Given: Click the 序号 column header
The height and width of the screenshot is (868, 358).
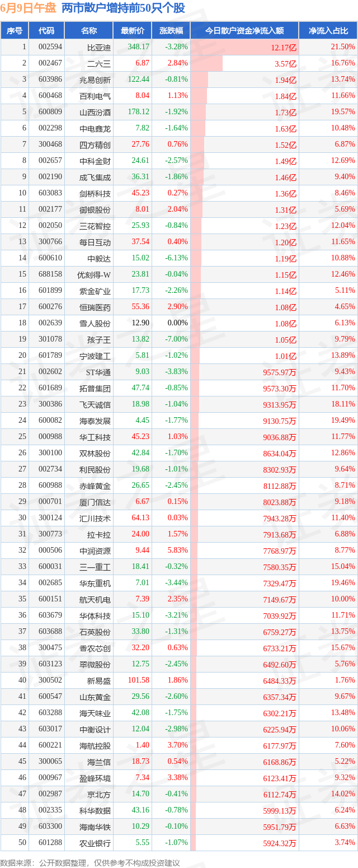Looking at the screenshot, I should click(x=15, y=31).
